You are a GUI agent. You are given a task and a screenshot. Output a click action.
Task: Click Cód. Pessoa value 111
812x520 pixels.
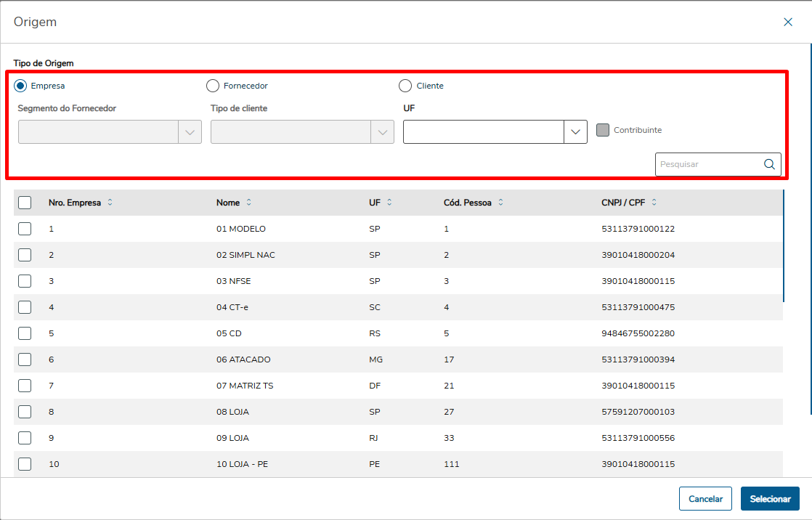(452, 464)
